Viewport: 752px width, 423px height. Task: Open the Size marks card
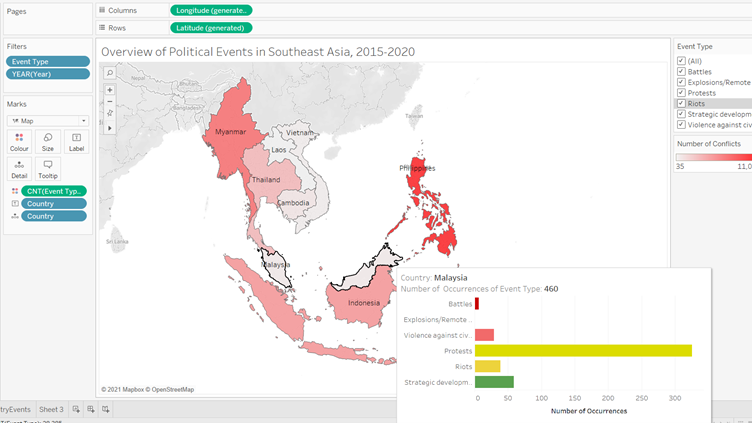point(47,141)
